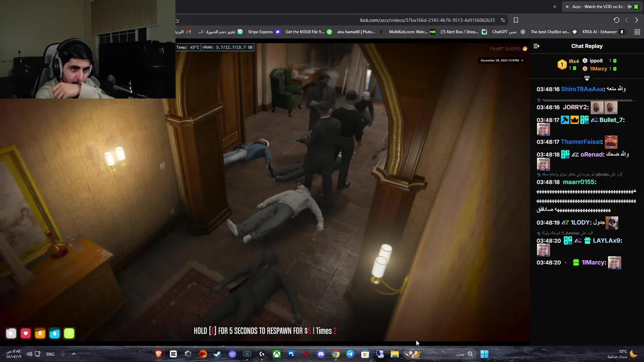Viewport: 644px width, 362px height.
Task: Click username Shiro78AaAaa in chat
Action: 582,89
